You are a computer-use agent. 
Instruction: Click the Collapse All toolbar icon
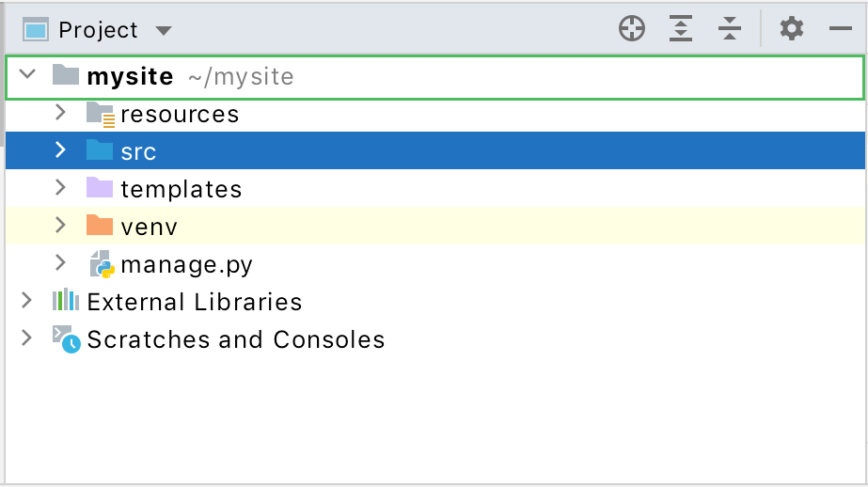[x=730, y=29]
